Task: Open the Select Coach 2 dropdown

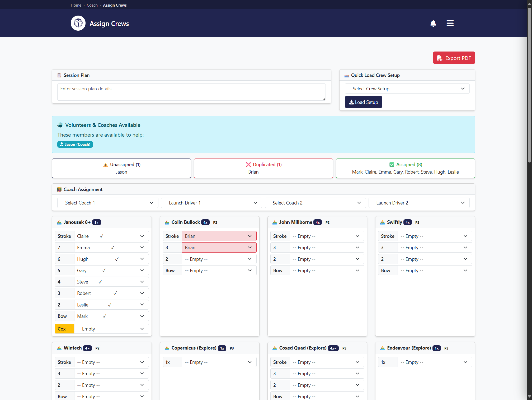Action: 315,203
